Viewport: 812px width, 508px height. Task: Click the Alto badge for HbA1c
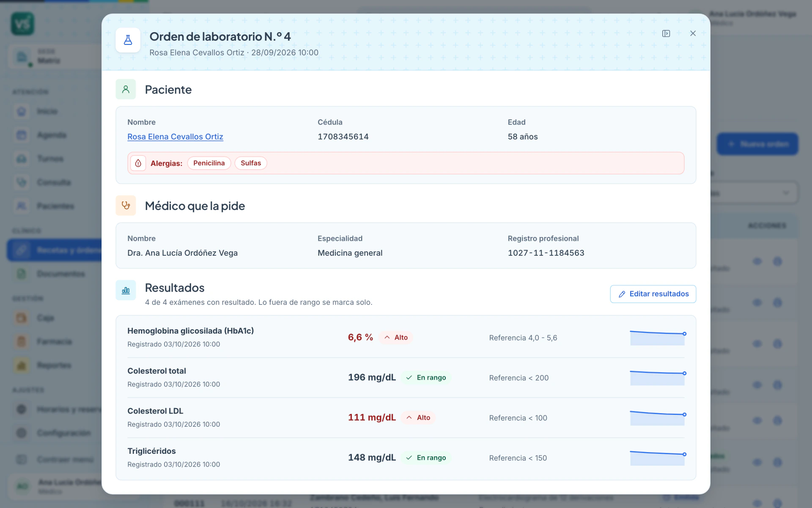pos(396,337)
